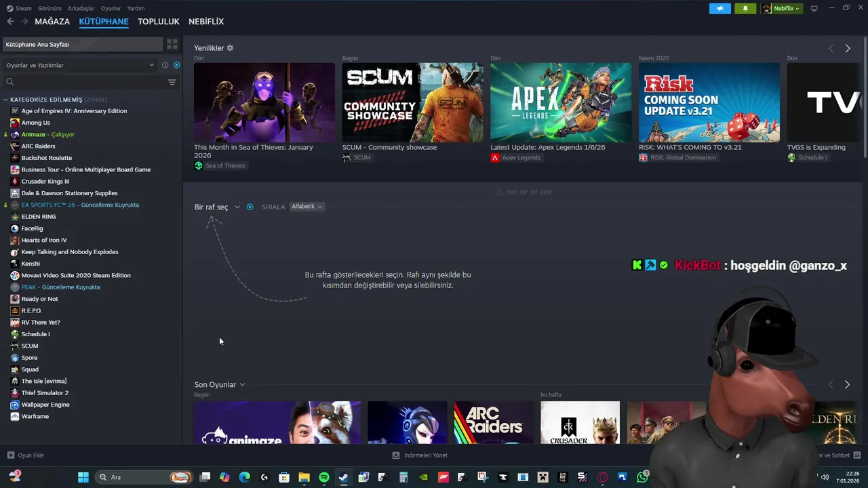Open WhatsApp from the taskbar
The image size is (868, 488).
[x=642, y=477]
